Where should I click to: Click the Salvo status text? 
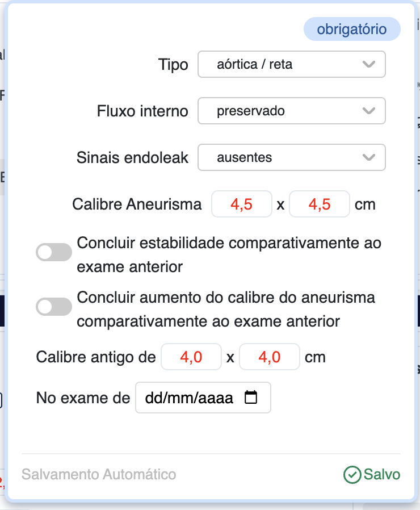(382, 475)
